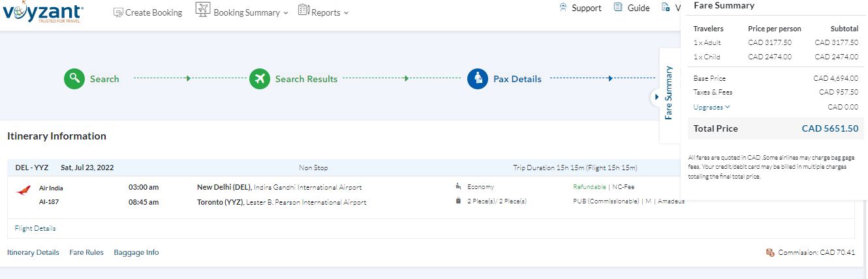Click the baggage pieces suitcase icon

click(458, 201)
